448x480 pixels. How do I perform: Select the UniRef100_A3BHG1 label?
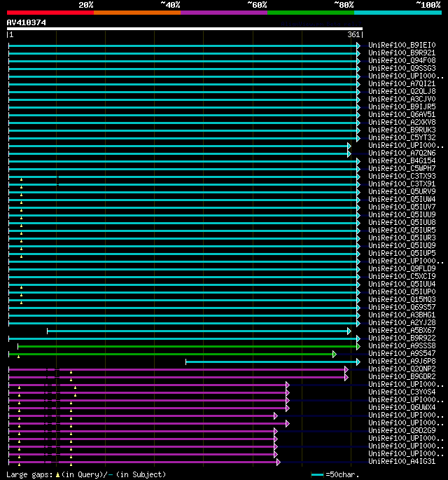coord(402,315)
